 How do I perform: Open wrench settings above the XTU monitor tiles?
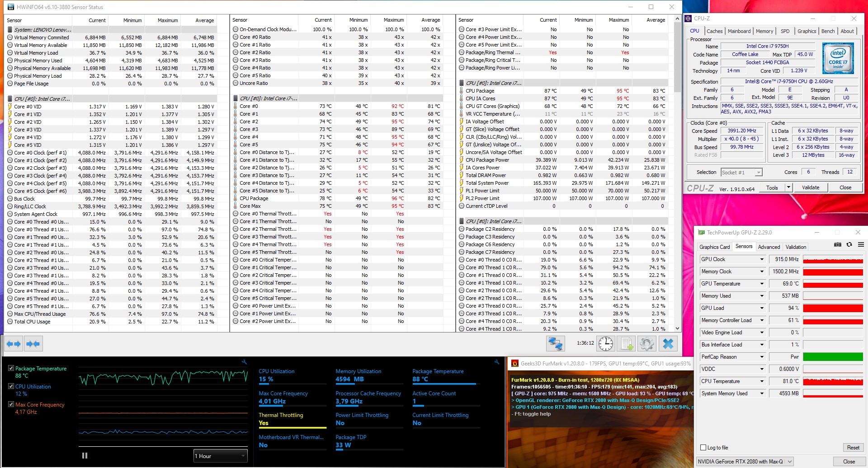497,362
